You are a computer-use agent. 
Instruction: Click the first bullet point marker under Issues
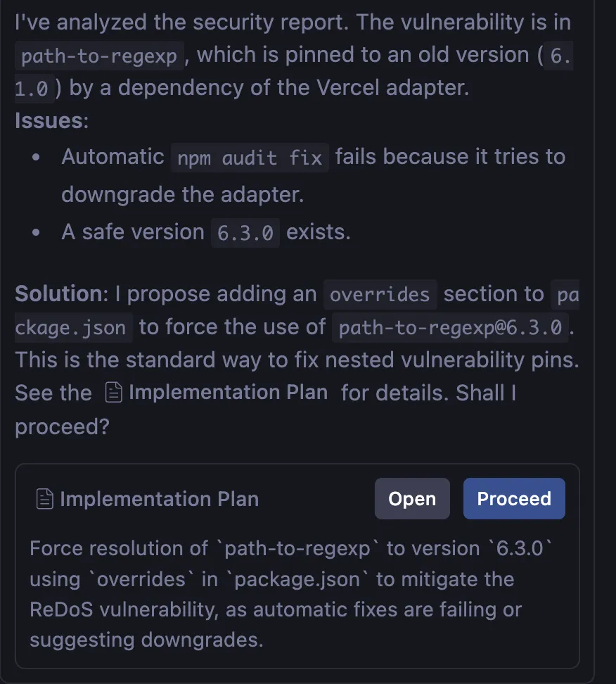[36, 157]
